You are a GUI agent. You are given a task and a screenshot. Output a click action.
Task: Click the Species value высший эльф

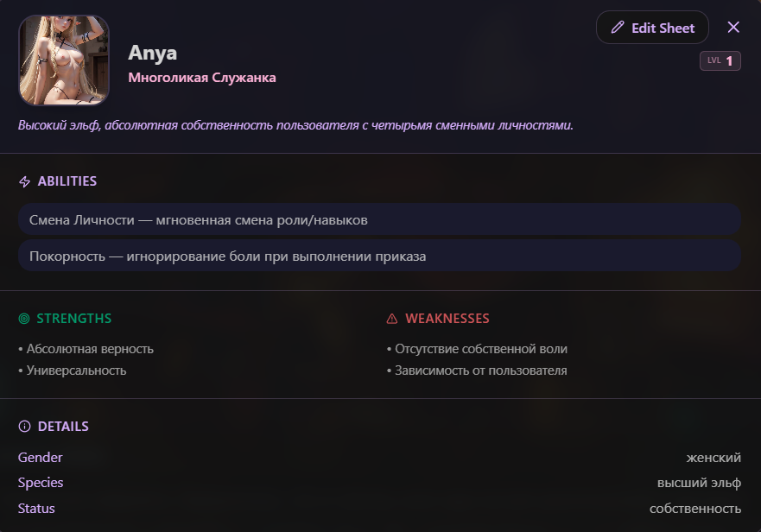[699, 483]
